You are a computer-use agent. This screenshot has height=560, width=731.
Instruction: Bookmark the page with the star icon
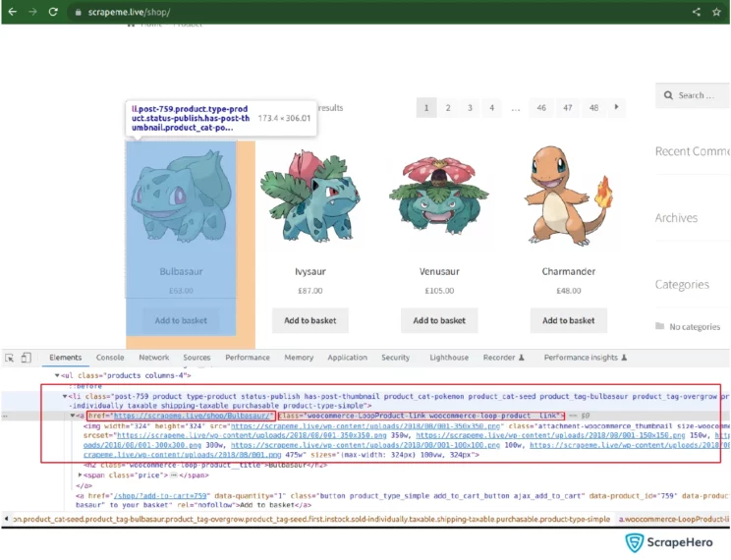(x=716, y=12)
